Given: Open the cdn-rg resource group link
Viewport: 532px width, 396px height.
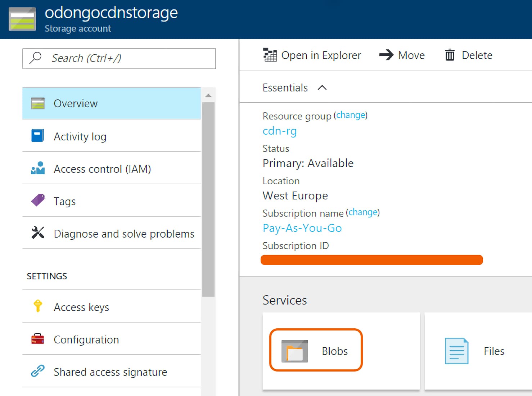Looking at the screenshot, I should point(279,131).
